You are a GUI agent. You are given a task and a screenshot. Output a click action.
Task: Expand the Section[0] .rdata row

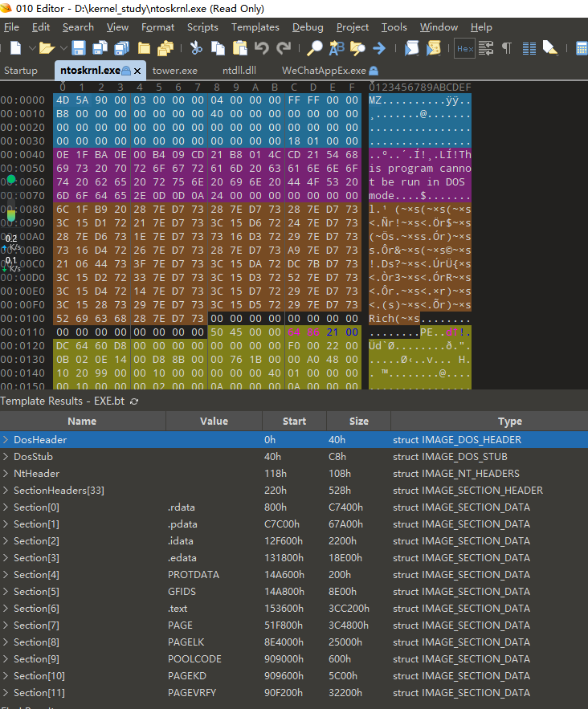pos(6,507)
